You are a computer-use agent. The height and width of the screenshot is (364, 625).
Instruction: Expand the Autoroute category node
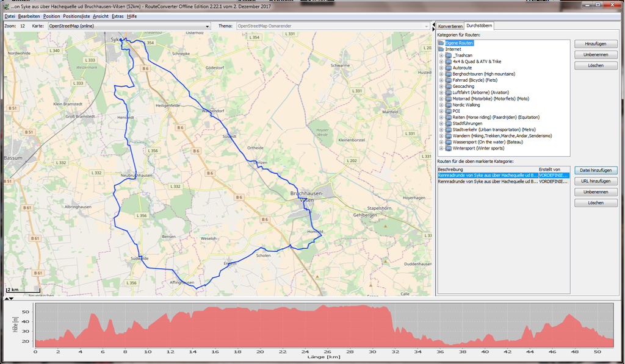pos(441,68)
